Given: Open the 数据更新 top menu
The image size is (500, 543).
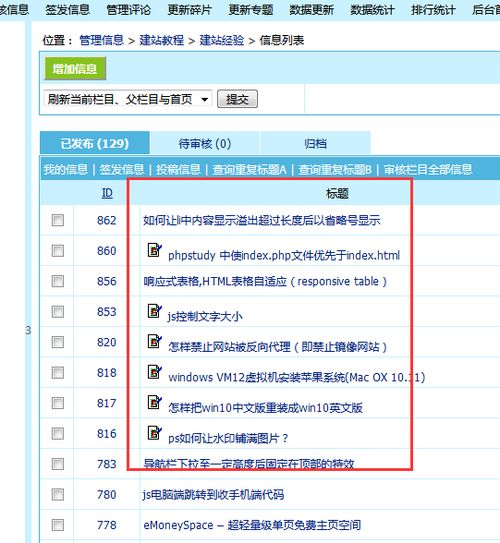Looking at the screenshot, I should pyautogui.click(x=311, y=9).
